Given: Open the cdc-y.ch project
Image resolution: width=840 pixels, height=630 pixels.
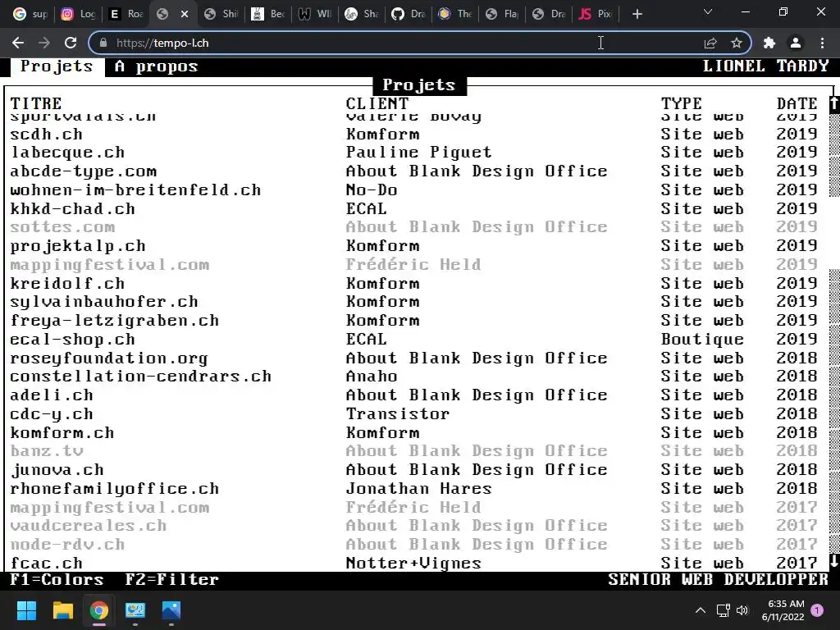Looking at the screenshot, I should coord(52,414).
